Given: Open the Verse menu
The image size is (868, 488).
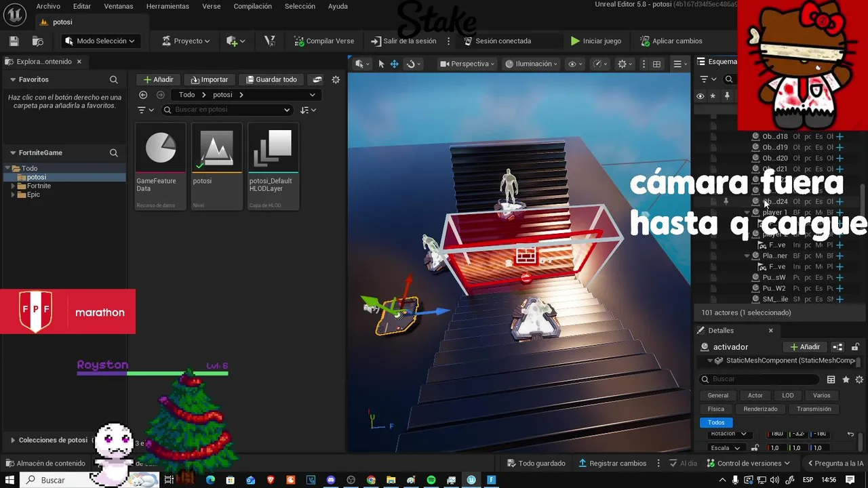Looking at the screenshot, I should (212, 6).
